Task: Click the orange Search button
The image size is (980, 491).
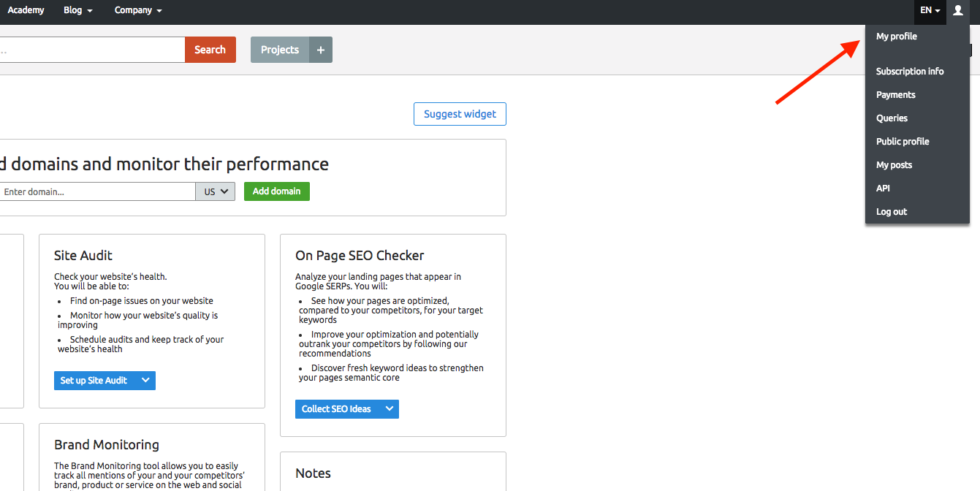Action: click(x=210, y=50)
